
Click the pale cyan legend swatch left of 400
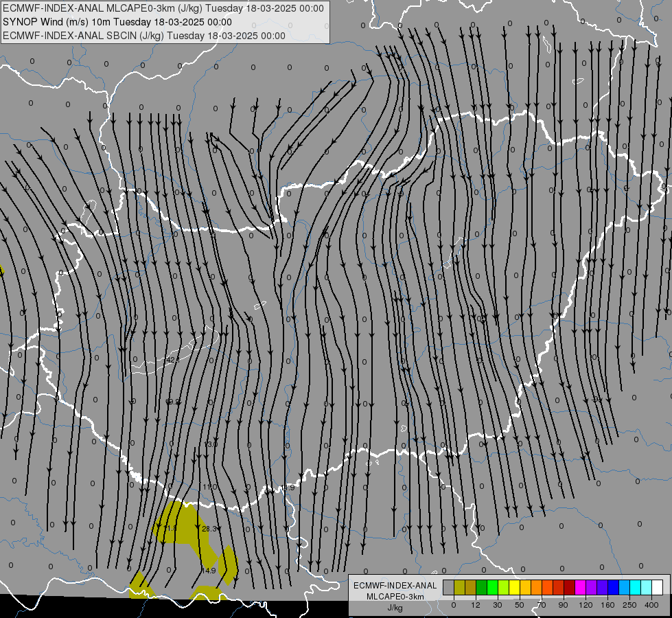tap(647, 587)
